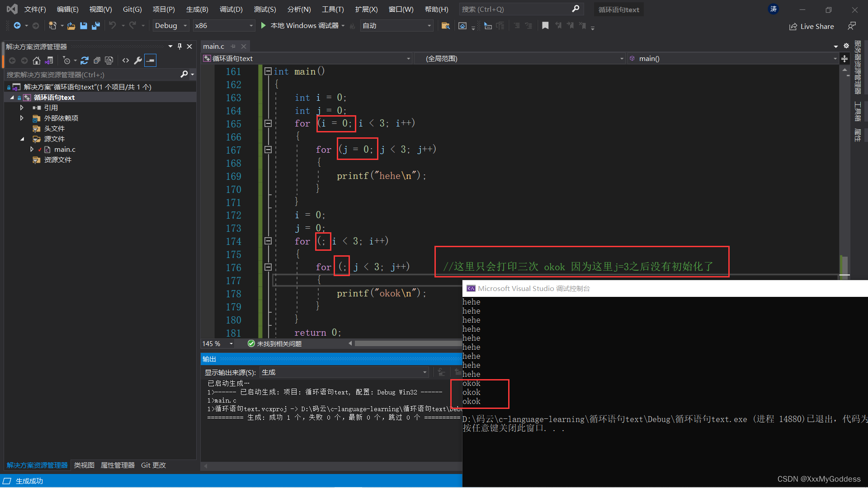Switch to the main.c editor tab
868x488 pixels.
213,46
